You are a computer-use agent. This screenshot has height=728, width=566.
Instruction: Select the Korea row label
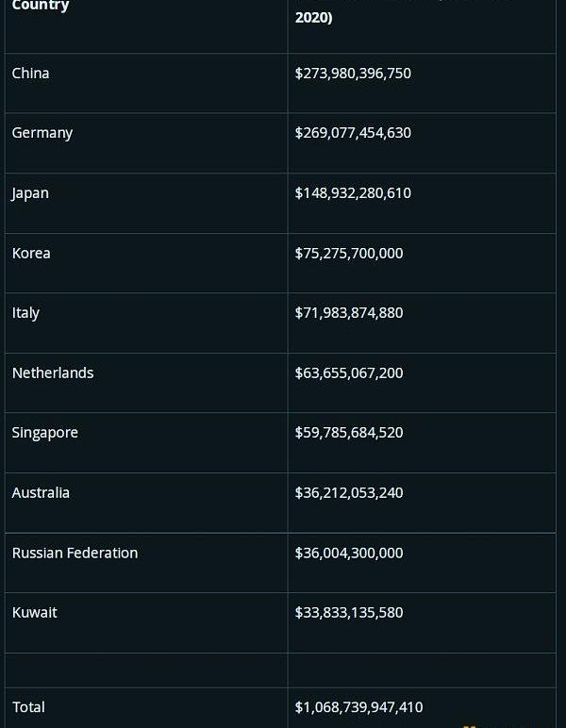click(x=31, y=253)
